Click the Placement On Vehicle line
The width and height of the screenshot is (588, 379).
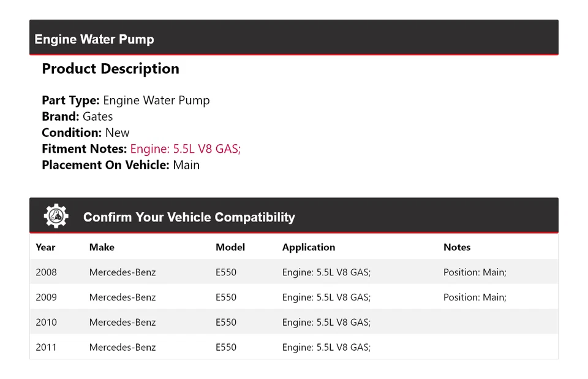pyautogui.click(x=121, y=165)
